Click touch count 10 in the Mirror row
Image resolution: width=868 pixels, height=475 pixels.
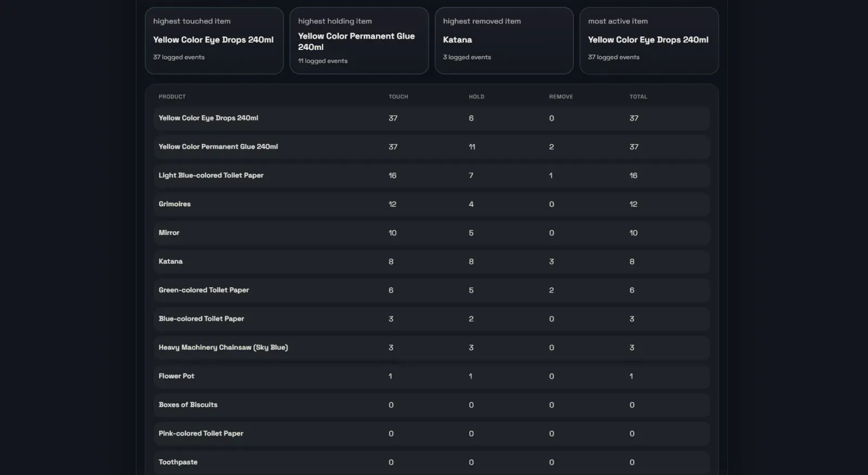click(392, 233)
